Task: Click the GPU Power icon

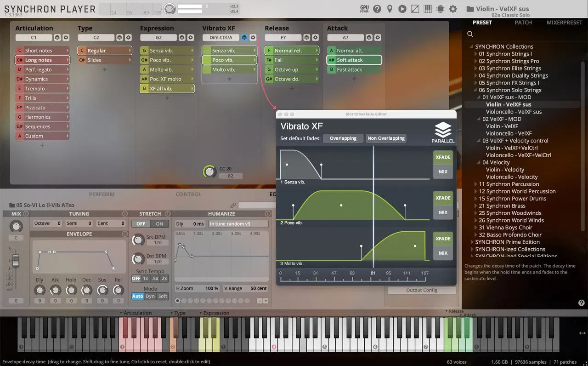Action: coord(364,9)
